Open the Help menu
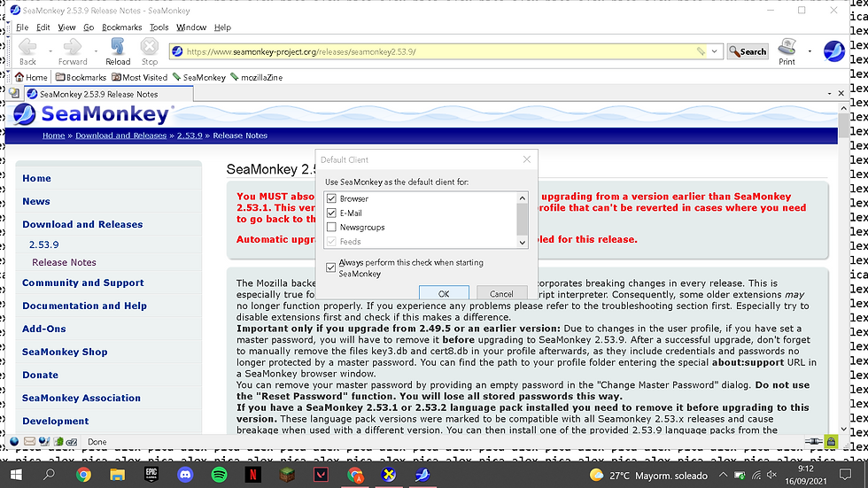868x488 pixels. pos(222,27)
